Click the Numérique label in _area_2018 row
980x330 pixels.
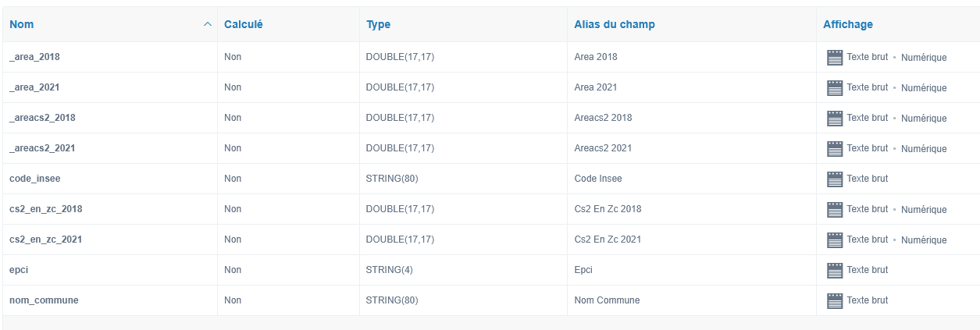click(924, 58)
